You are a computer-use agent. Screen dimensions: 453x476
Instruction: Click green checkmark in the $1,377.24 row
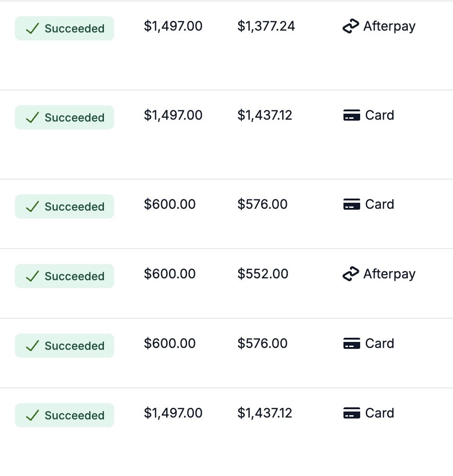32,29
